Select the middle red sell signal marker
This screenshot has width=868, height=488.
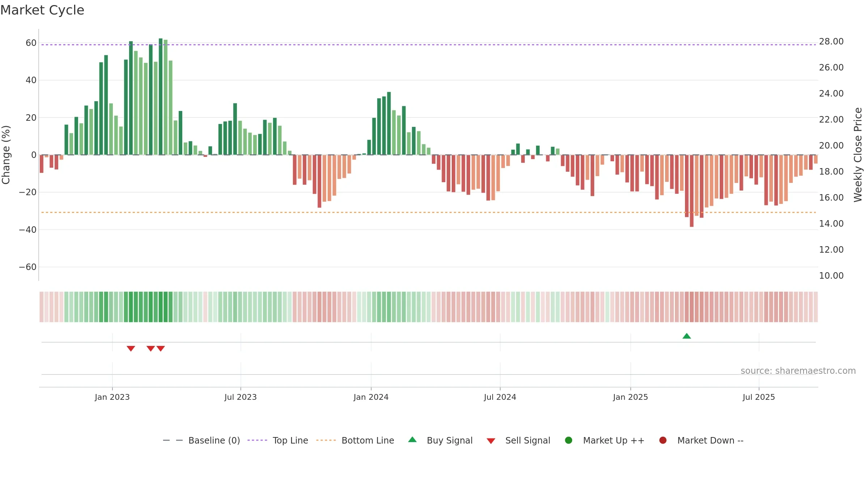(x=151, y=348)
